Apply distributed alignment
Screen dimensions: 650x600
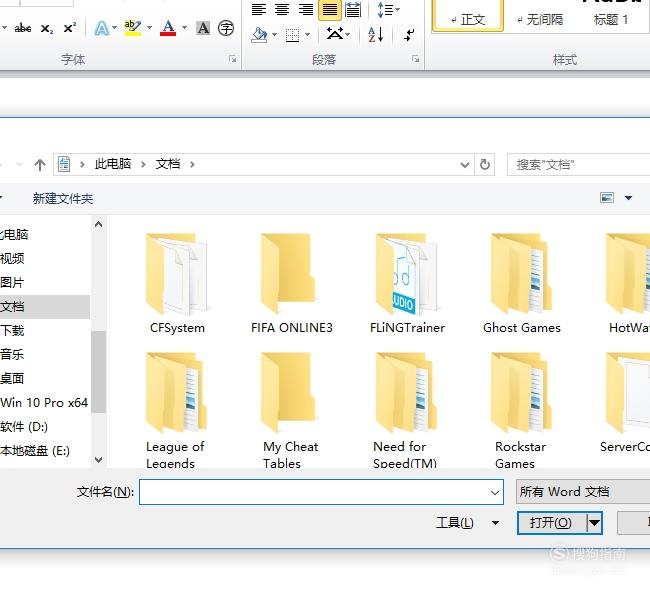click(x=353, y=9)
